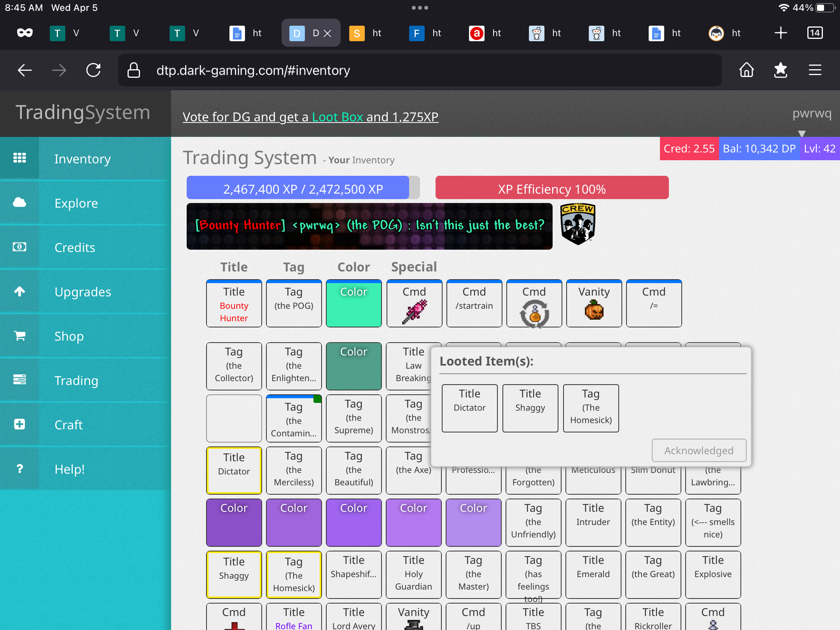Toggle private browsing mask icon
This screenshot has height=630, width=840.
pyautogui.click(x=25, y=33)
